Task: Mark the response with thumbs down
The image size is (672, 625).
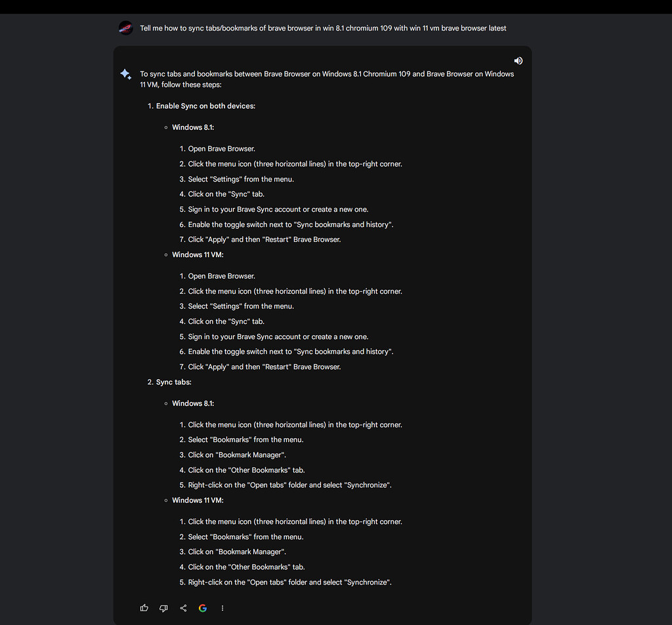Action: [163, 608]
